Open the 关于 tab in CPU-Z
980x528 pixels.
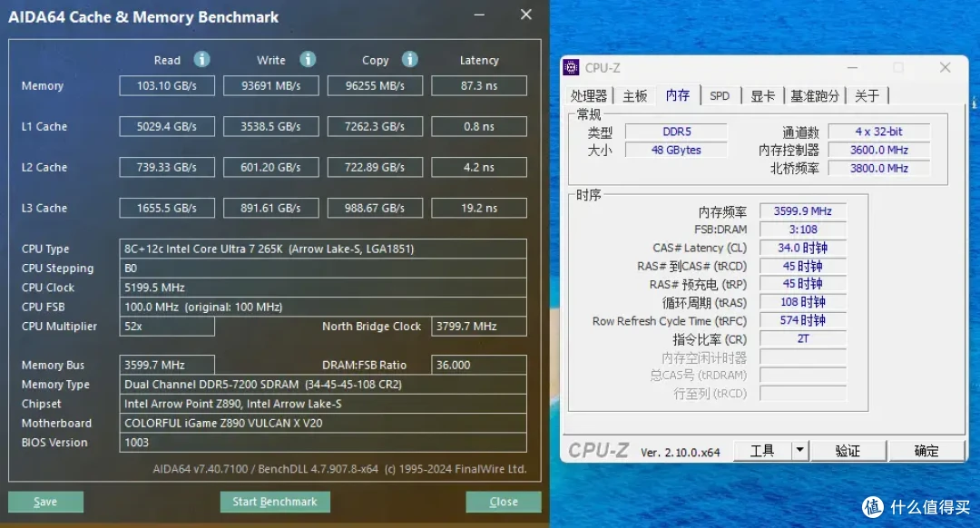pos(867,95)
